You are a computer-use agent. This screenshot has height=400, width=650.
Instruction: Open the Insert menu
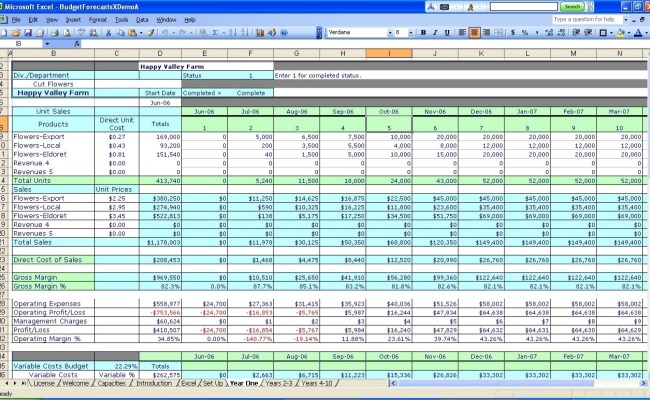coord(73,19)
